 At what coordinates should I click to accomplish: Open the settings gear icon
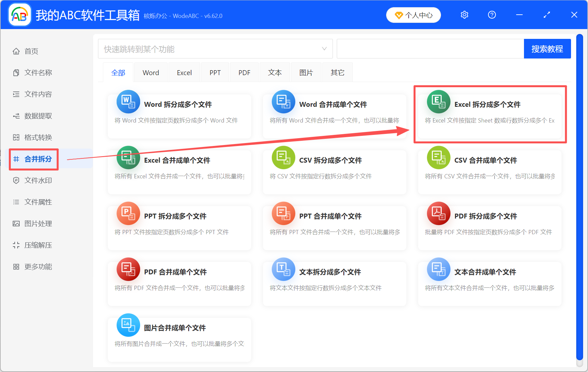point(464,15)
